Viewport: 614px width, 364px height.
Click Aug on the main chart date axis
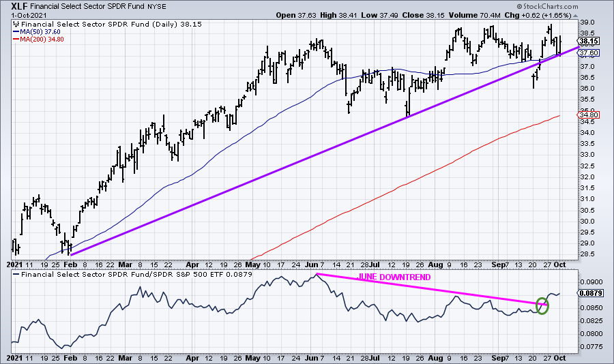pyautogui.click(x=435, y=264)
